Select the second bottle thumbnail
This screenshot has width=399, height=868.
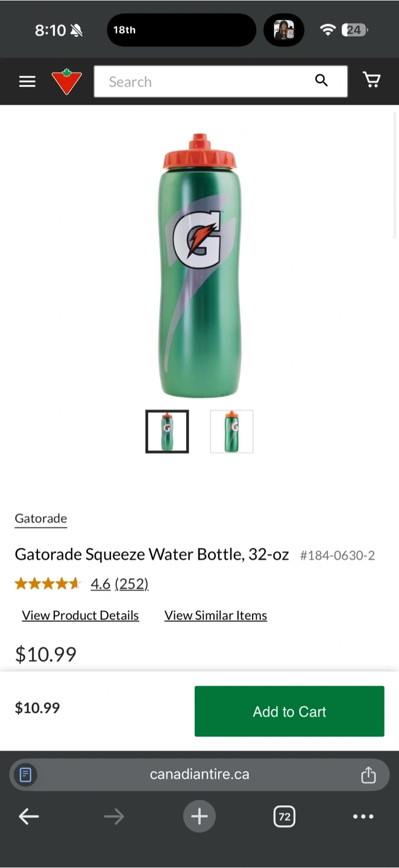pyautogui.click(x=231, y=432)
